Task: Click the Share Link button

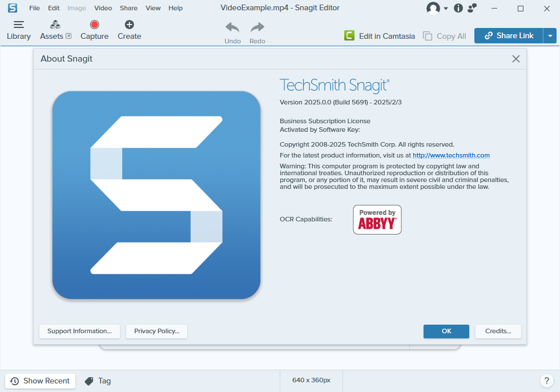Action: [509, 36]
